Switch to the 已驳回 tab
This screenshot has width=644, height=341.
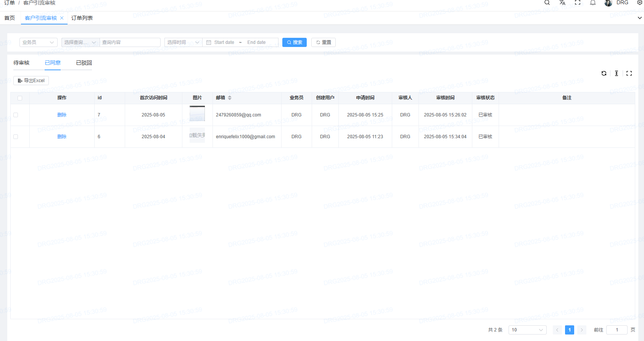pyautogui.click(x=84, y=63)
